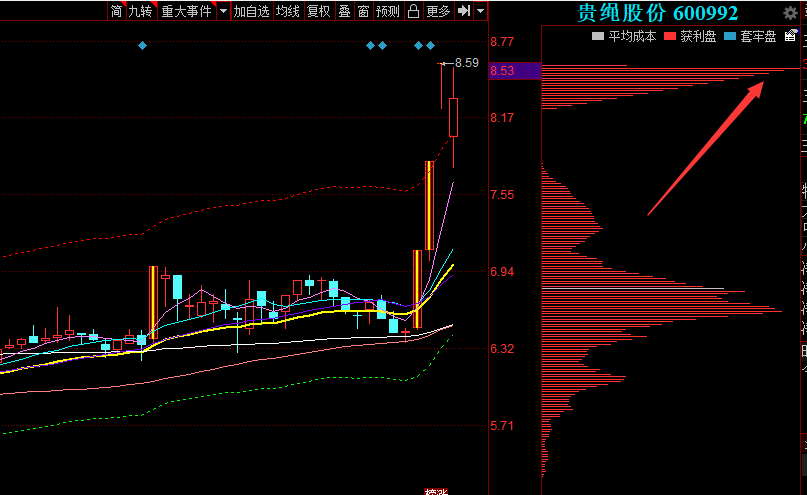The height and width of the screenshot is (495, 807).
Task: Click the 8.77 price axis label
Action: coord(502,42)
